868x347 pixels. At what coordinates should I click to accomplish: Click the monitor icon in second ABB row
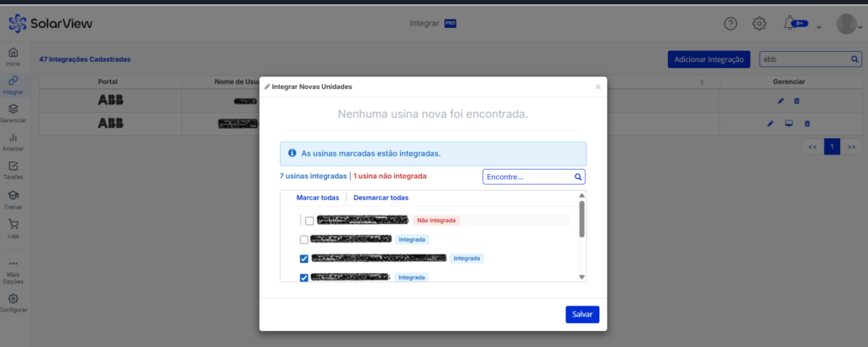788,124
